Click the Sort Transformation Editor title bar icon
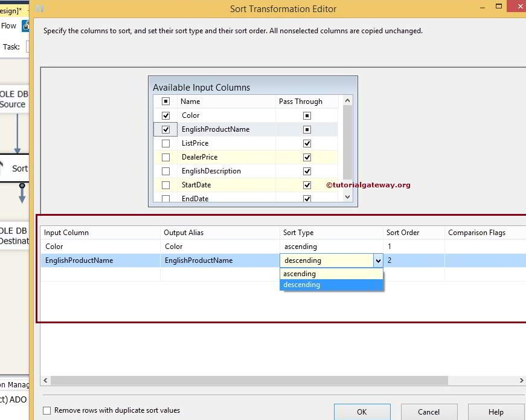 point(39,8)
